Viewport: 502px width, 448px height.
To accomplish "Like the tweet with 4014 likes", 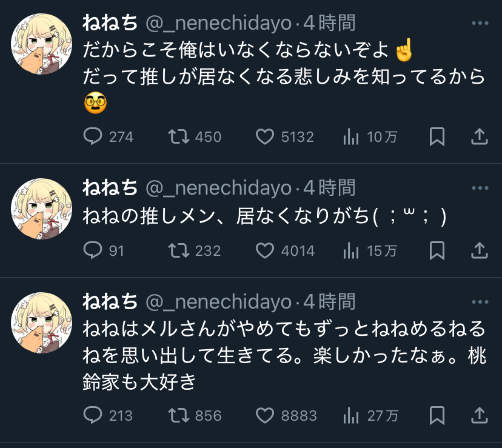I will 265,250.
